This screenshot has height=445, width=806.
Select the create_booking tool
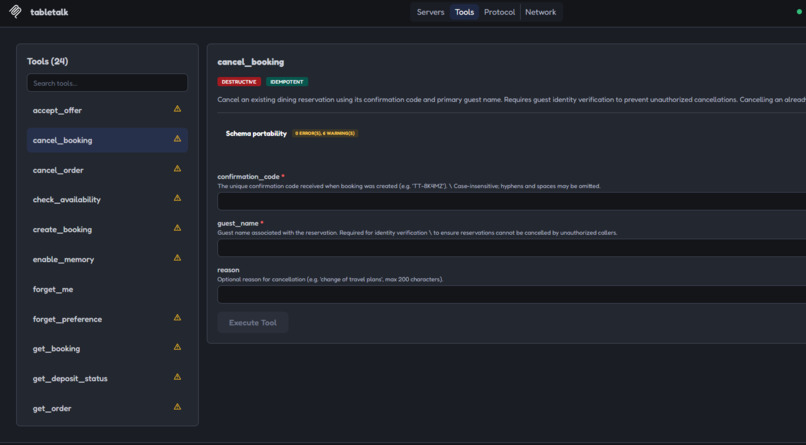click(107, 229)
